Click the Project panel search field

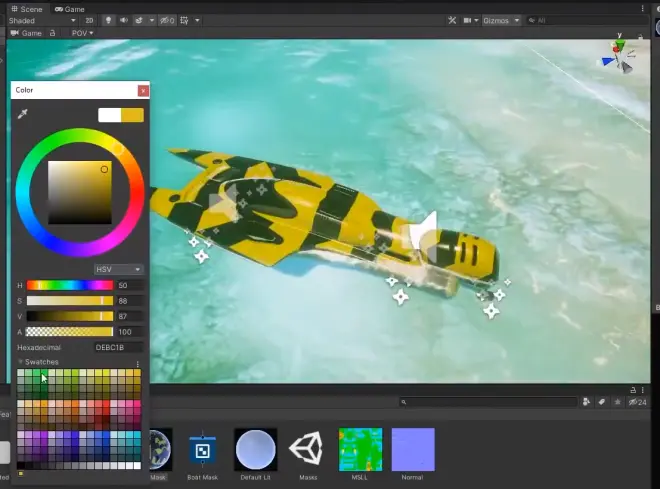point(487,402)
